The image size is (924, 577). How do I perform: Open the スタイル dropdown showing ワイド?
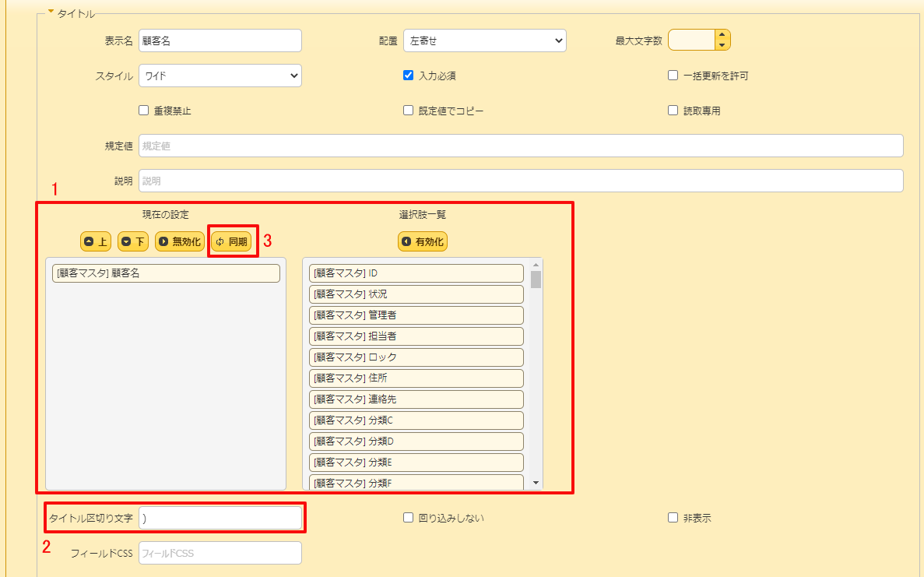[220, 76]
